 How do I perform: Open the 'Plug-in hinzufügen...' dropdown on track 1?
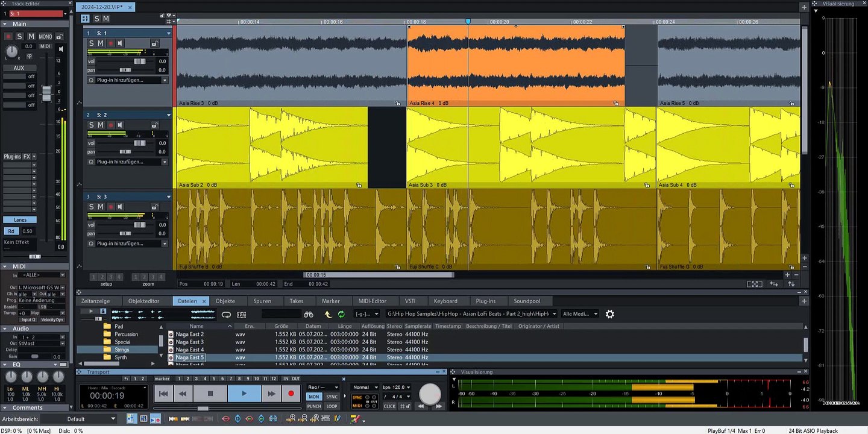(x=165, y=80)
